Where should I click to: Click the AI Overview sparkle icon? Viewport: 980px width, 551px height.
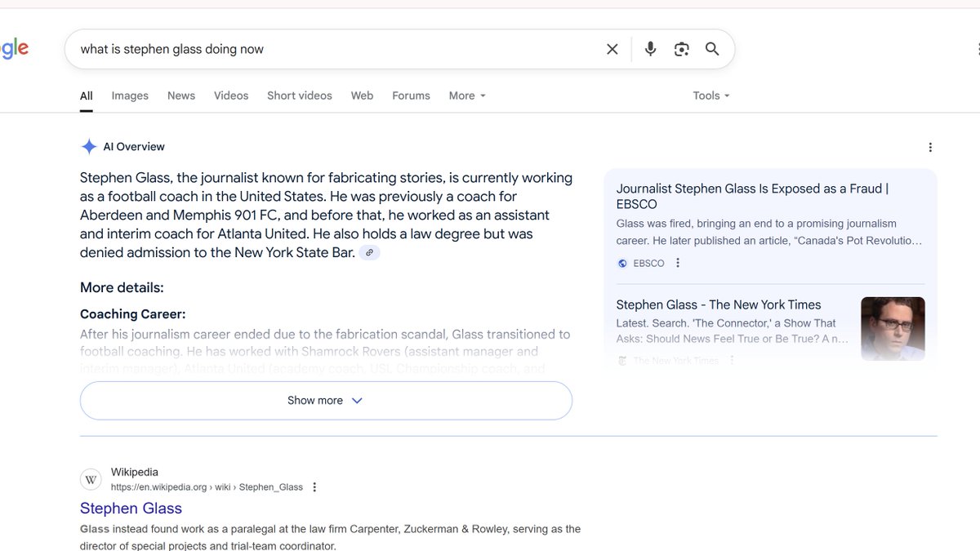(x=89, y=147)
